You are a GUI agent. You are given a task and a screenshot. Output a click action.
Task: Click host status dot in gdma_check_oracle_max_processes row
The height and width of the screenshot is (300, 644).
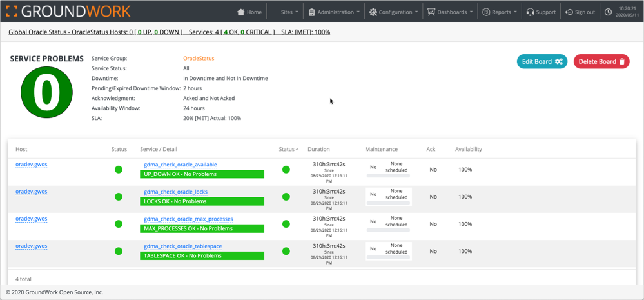tap(119, 224)
